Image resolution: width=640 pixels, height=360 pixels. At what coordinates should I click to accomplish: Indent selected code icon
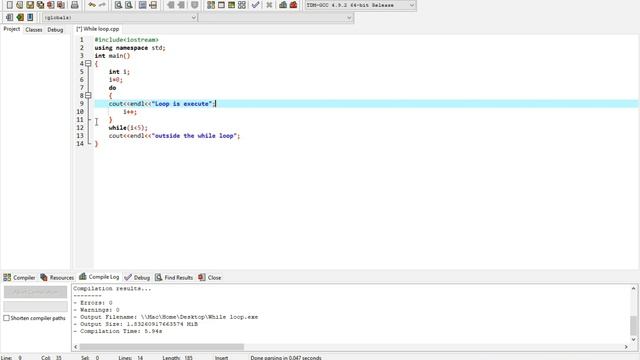[170, 5]
